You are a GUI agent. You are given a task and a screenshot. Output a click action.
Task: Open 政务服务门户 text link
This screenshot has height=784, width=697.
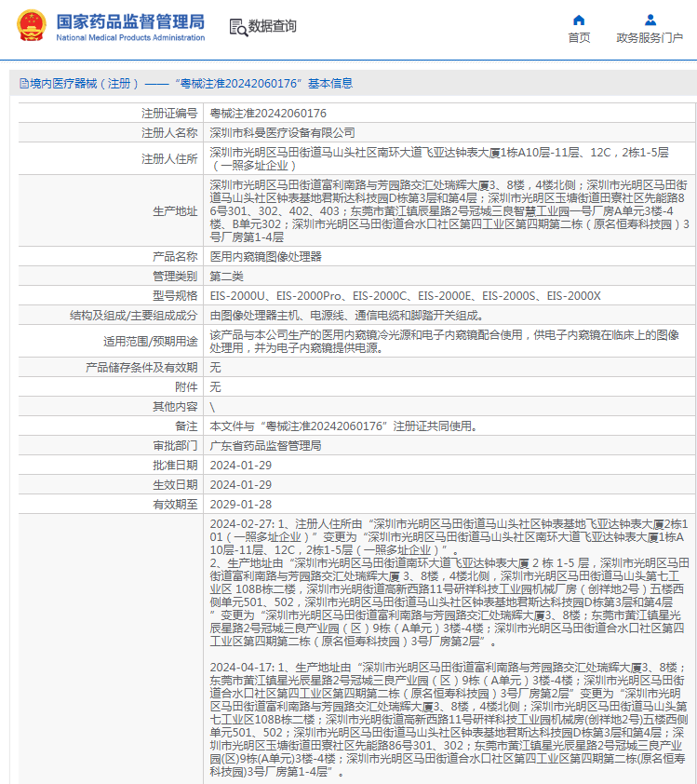[650, 38]
